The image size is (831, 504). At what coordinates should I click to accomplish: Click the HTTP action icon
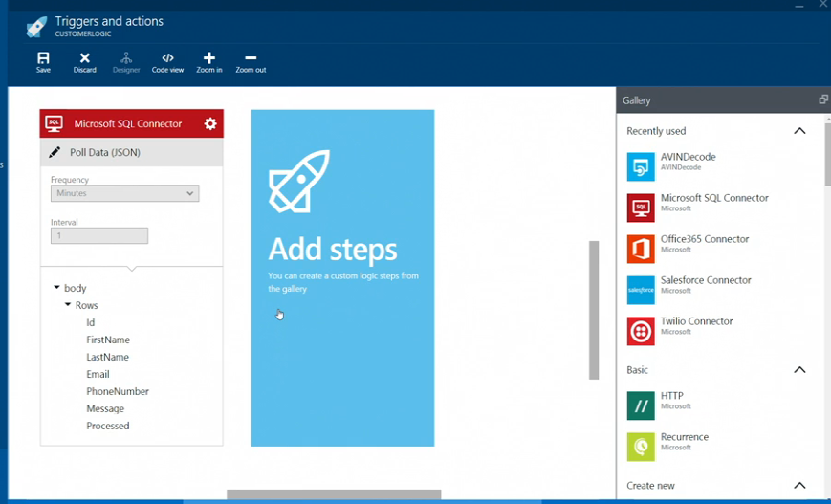tap(641, 405)
